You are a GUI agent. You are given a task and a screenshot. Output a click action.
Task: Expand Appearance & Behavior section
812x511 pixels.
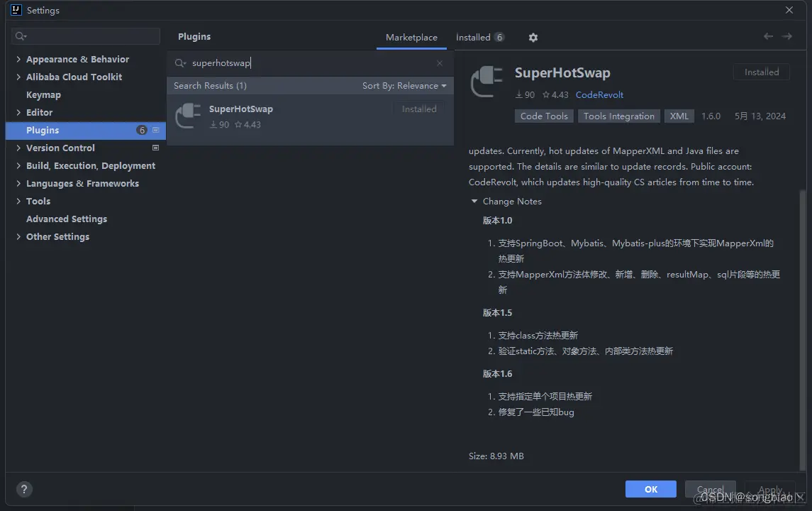(x=18, y=59)
